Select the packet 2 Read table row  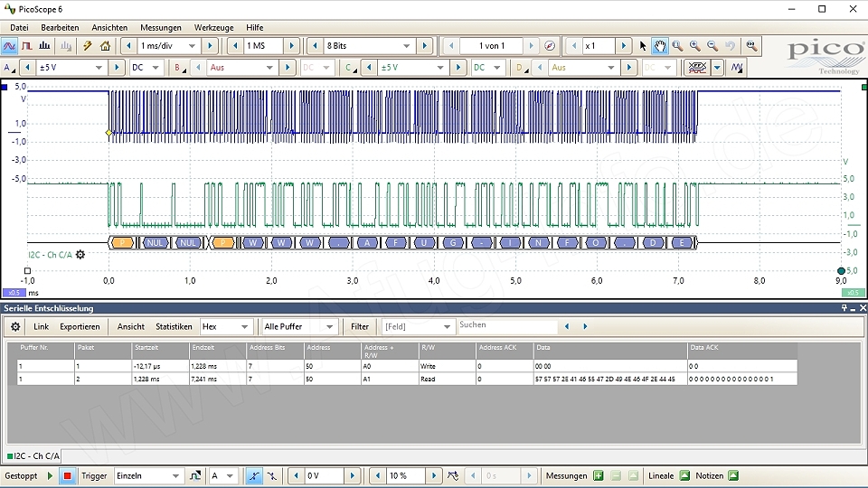pyautogui.click(x=407, y=379)
